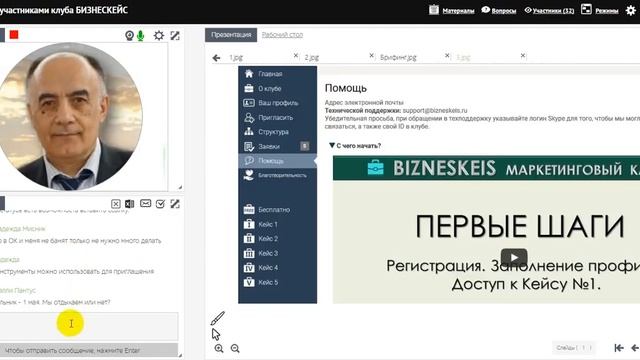Open О клубе in the sidebar

coord(278,89)
